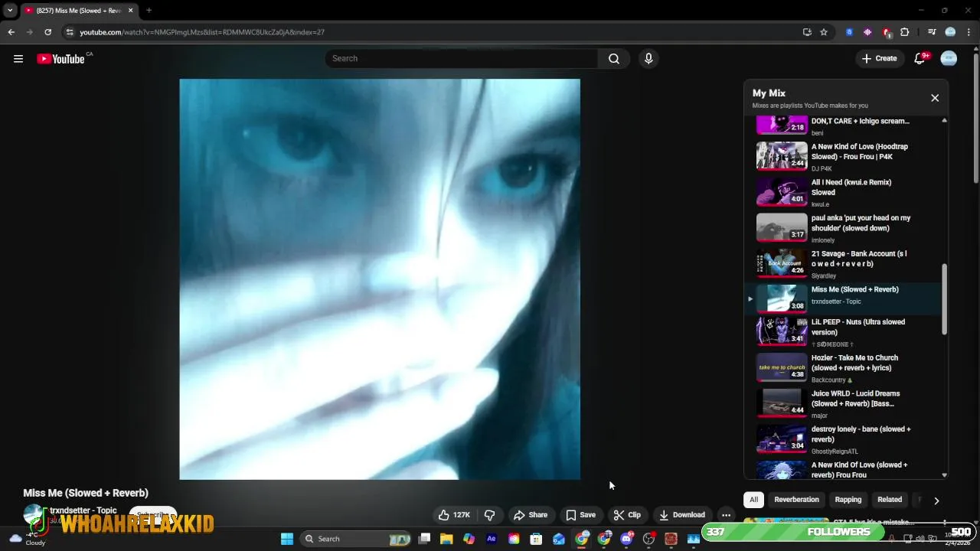Click the install app icon in address bar

(807, 32)
